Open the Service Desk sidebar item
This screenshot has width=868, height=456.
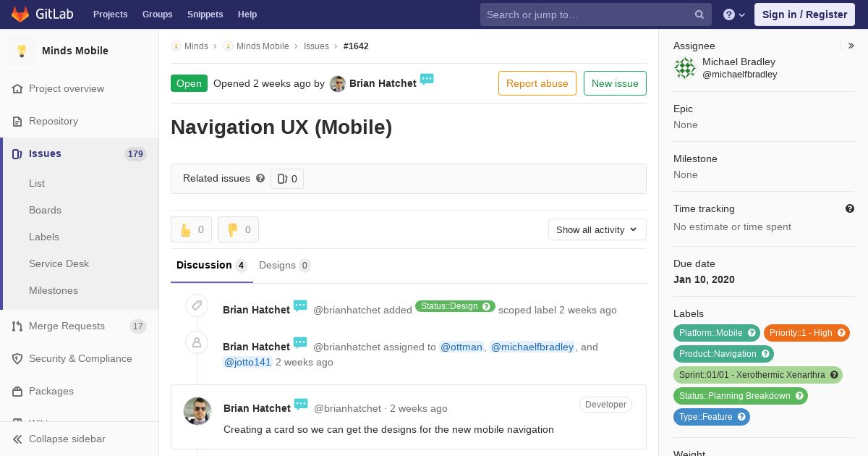[59, 263]
